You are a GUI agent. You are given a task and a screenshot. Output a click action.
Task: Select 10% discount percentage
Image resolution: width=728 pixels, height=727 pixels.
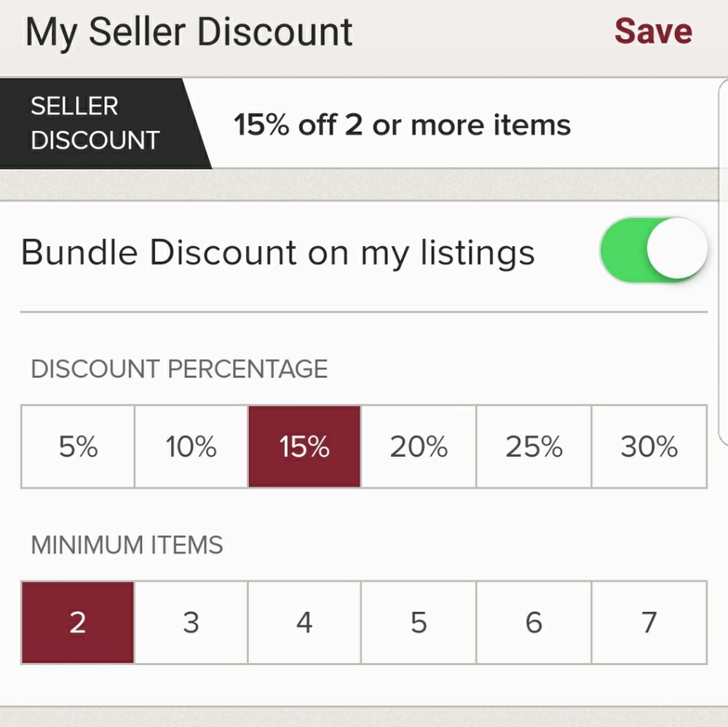(x=191, y=447)
